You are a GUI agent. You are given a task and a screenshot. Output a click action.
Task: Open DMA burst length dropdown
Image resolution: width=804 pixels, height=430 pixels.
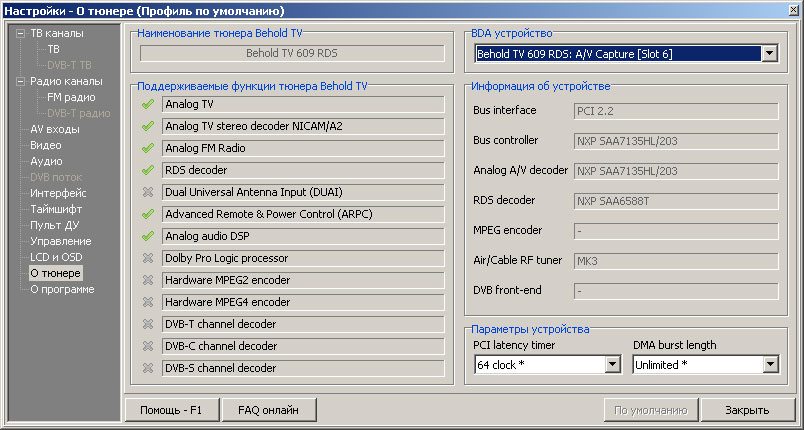tap(770, 365)
